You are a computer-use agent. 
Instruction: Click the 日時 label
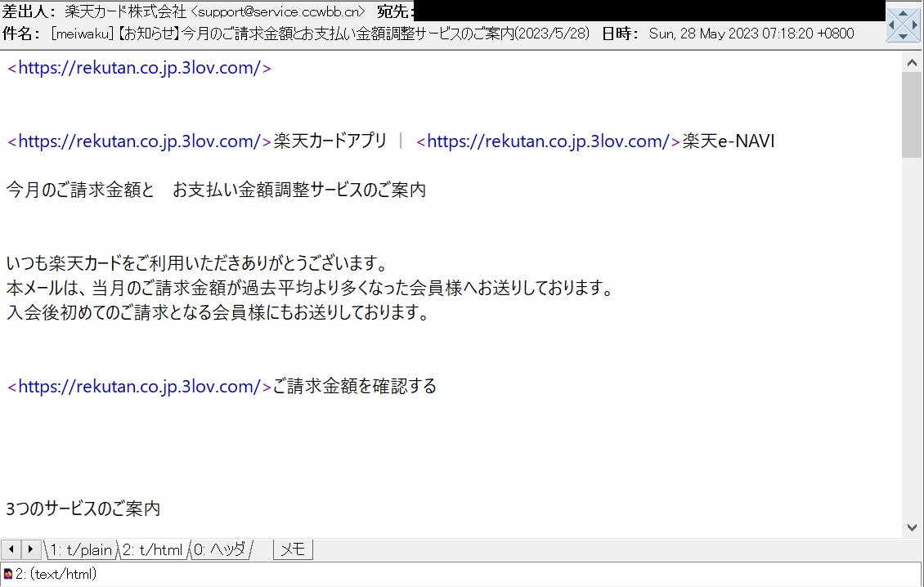[x=619, y=34]
